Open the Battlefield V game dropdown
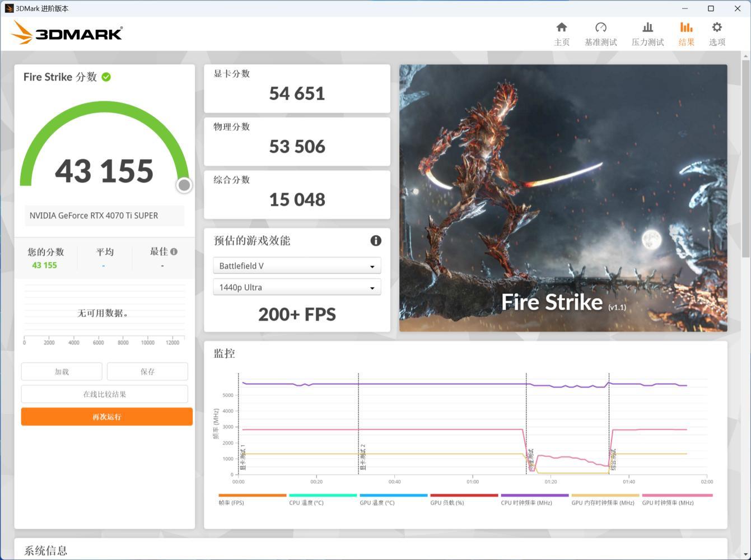 tap(297, 265)
